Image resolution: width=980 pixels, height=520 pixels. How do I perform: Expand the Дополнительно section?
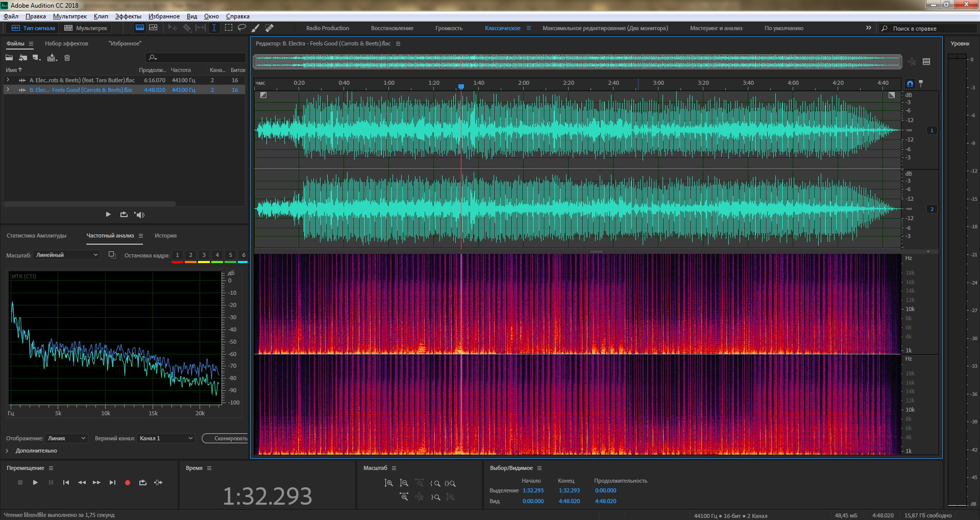[x=7, y=451]
